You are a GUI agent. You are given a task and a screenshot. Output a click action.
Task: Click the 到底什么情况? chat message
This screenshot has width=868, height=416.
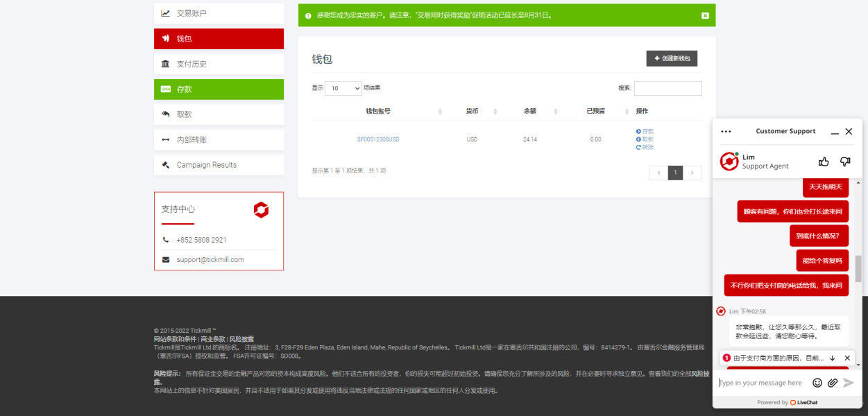819,236
